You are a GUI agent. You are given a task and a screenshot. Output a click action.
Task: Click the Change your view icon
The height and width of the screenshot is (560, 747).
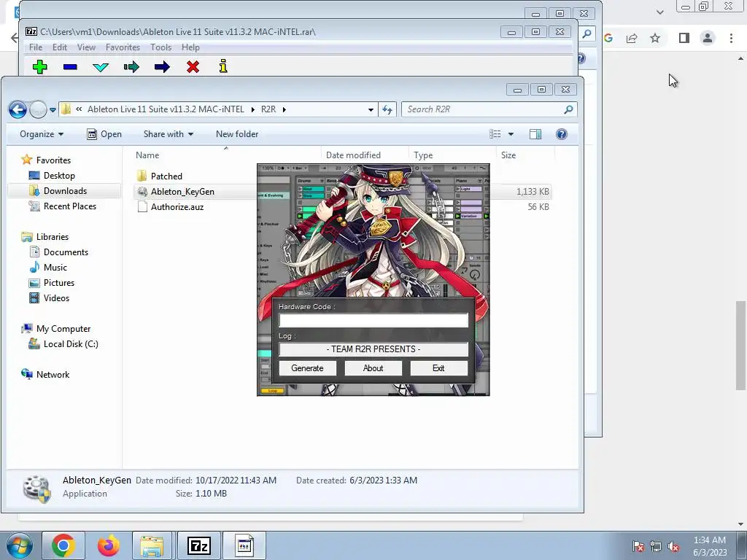pos(495,134)
